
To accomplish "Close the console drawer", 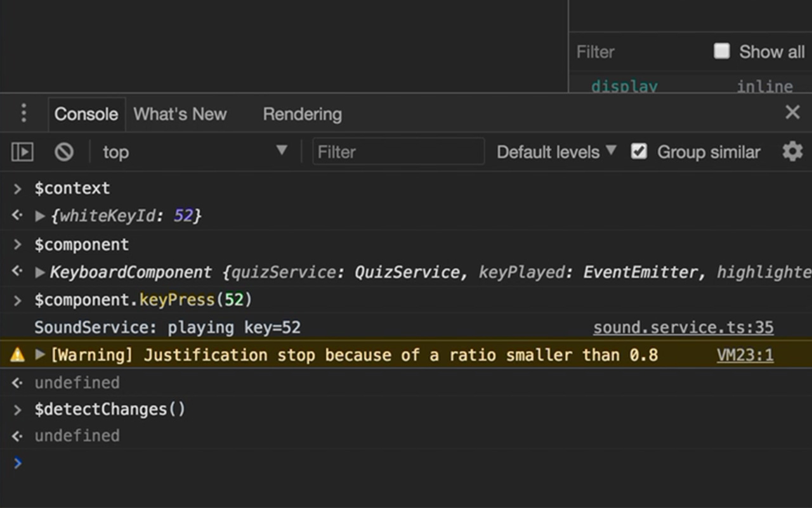I will click(x=792, y=112).
